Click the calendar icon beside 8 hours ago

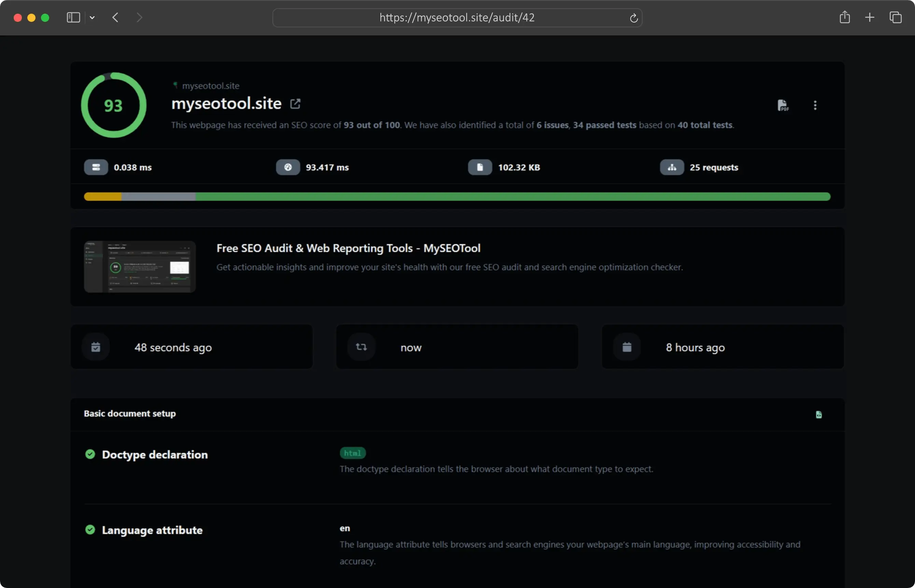627,347
